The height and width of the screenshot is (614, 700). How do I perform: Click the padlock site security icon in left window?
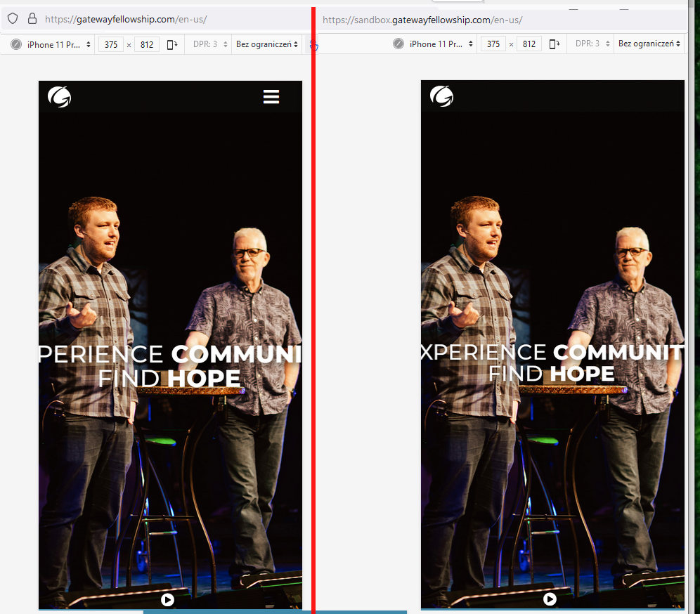32,18
